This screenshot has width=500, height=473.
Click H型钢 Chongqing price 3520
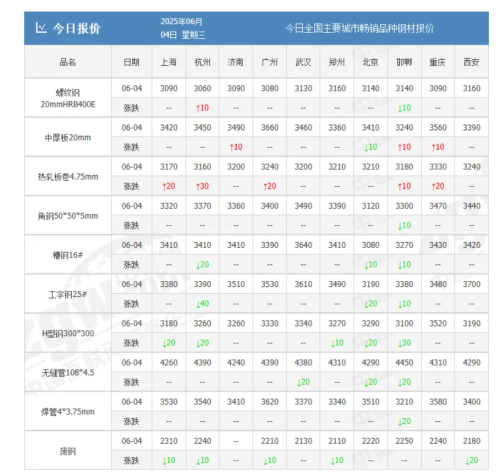click(438, 323)
